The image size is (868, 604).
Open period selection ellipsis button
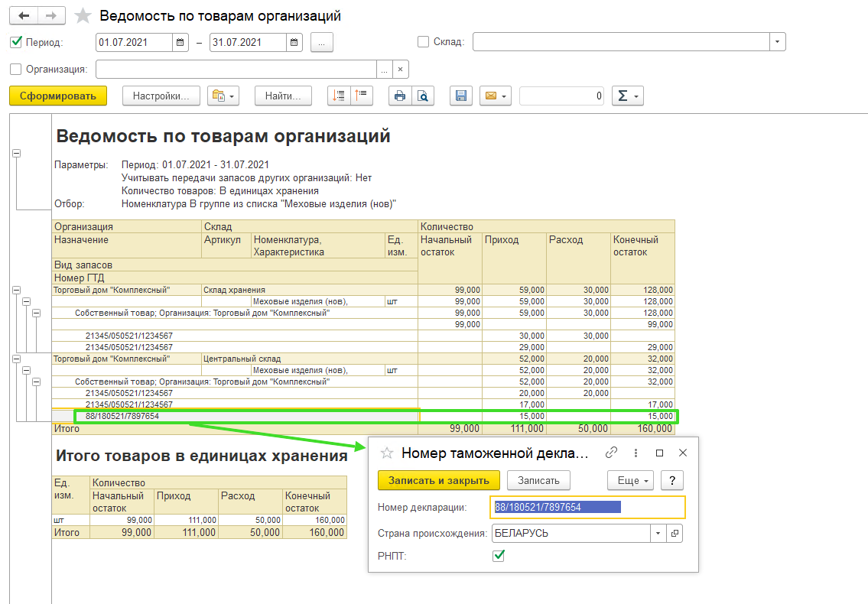pos(322,42)
